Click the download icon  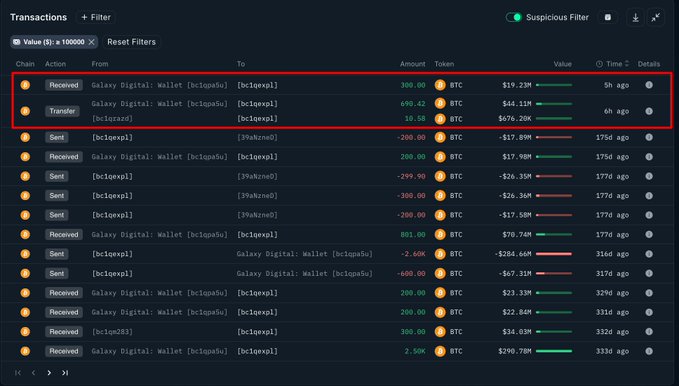(635, 17)
